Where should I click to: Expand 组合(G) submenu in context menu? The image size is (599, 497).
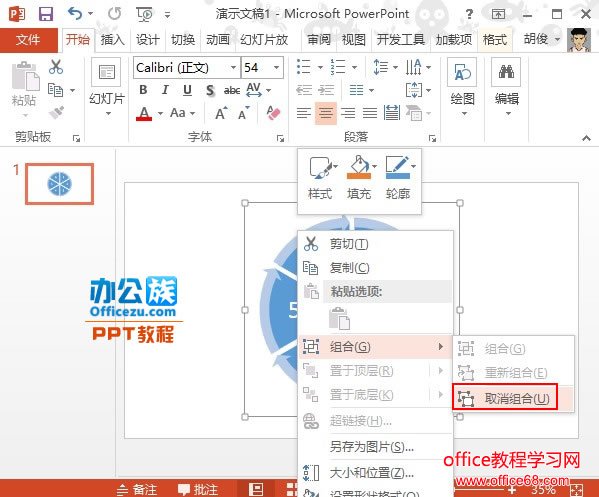tap(375, 347)
